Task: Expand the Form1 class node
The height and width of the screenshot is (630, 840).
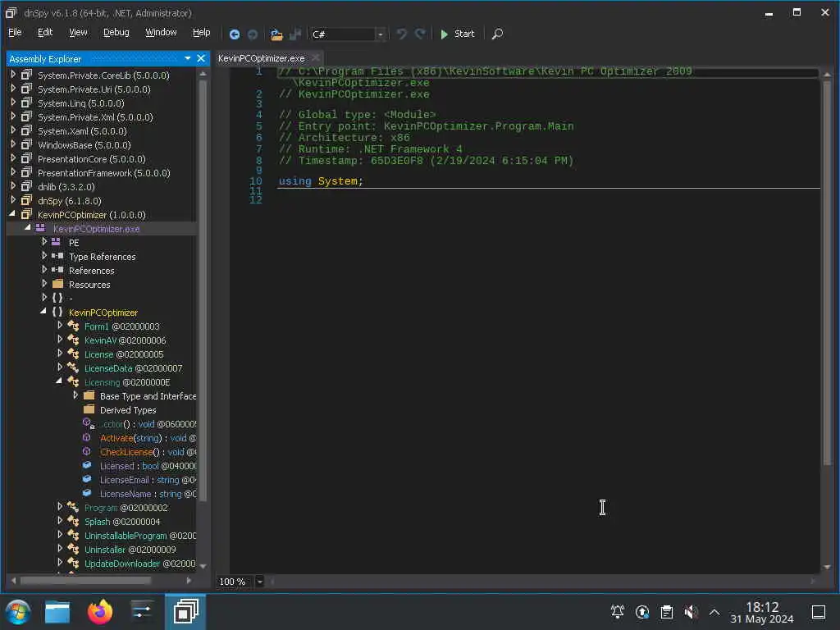Action: pyautogui.click(x=60, y=325)
